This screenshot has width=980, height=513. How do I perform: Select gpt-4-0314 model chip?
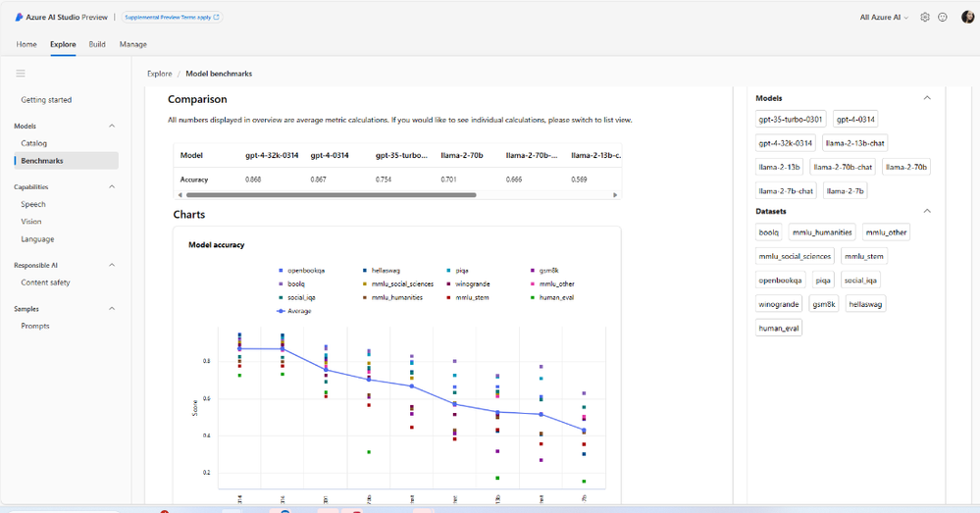pyautogui.click(x=855, y=120)
